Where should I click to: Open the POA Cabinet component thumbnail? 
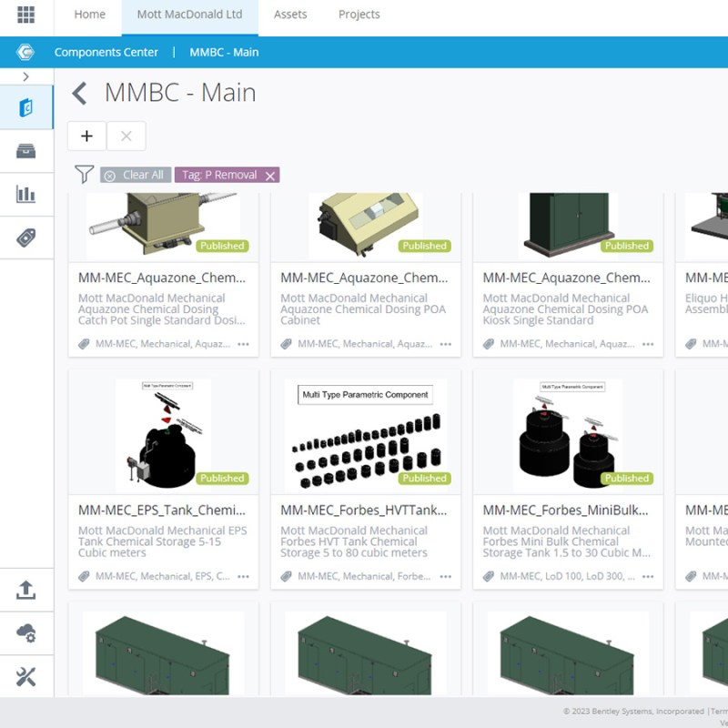click(x=366, y=225)
